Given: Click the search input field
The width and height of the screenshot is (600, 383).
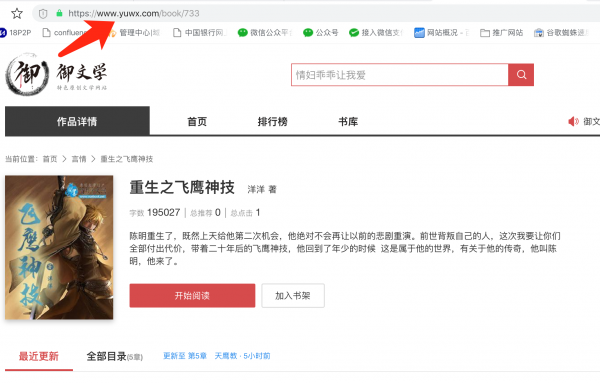Looking at the screenshot, I should tap(399, 75).
